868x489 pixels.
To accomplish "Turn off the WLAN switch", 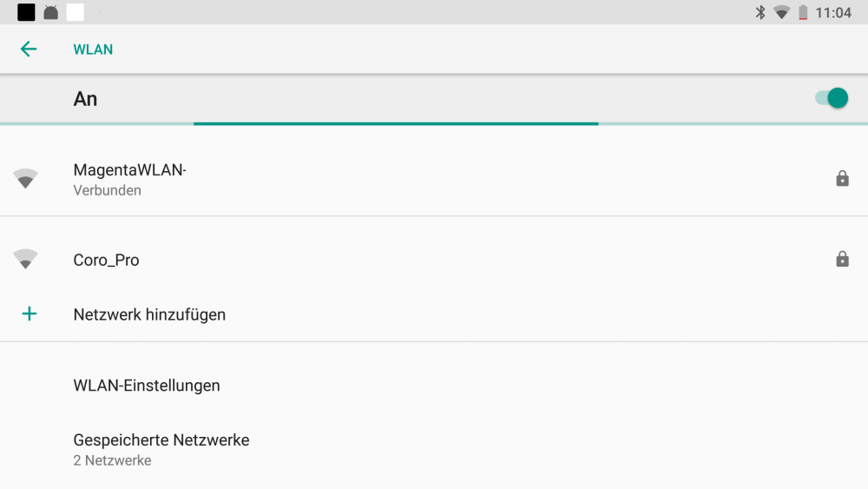I will click(832, 98).
